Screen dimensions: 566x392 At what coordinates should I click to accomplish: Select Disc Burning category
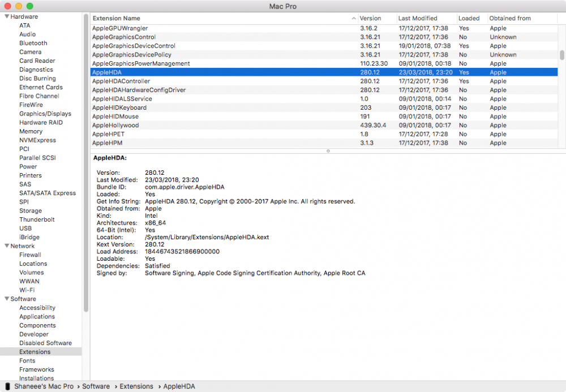[x=37, y=79]
